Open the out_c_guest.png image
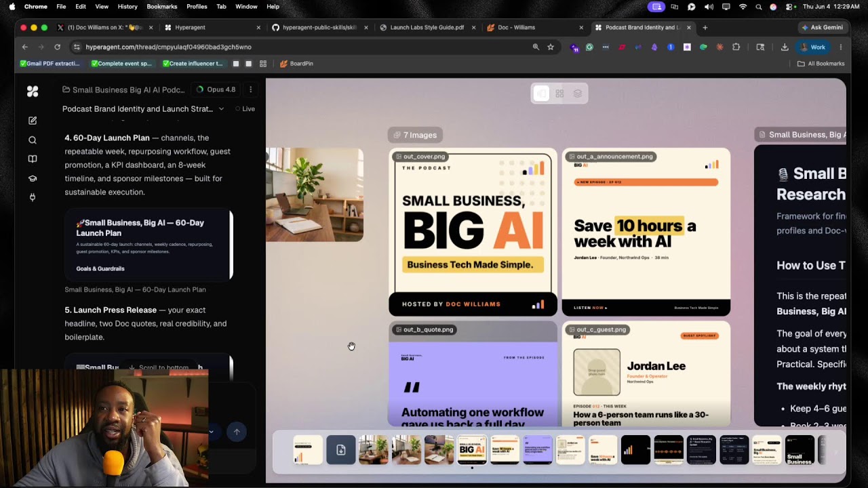This screenshot has height=488, width=868. point(646,373)
